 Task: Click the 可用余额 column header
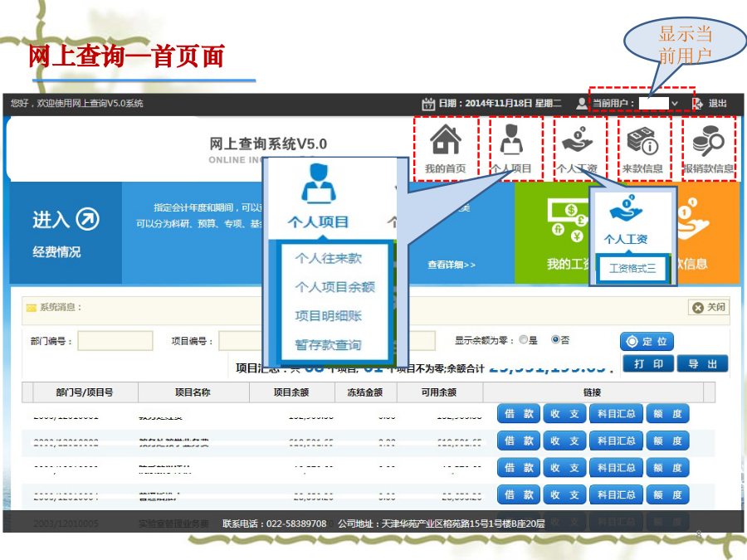(439, 392)
